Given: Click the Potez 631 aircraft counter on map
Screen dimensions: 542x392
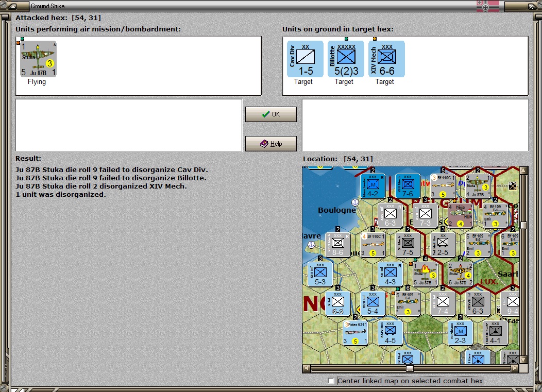Looking at the screenshot, I should click(x=355, y=333).
